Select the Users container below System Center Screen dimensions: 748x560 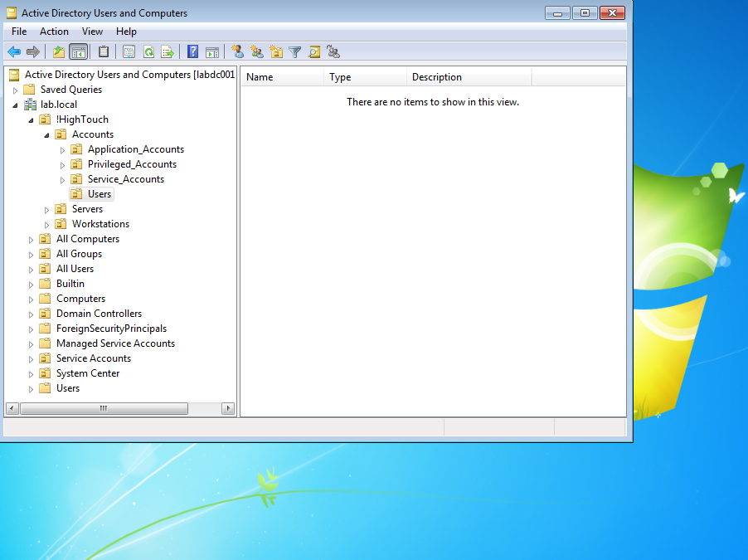pyautogui.click(x=68, y=388)
